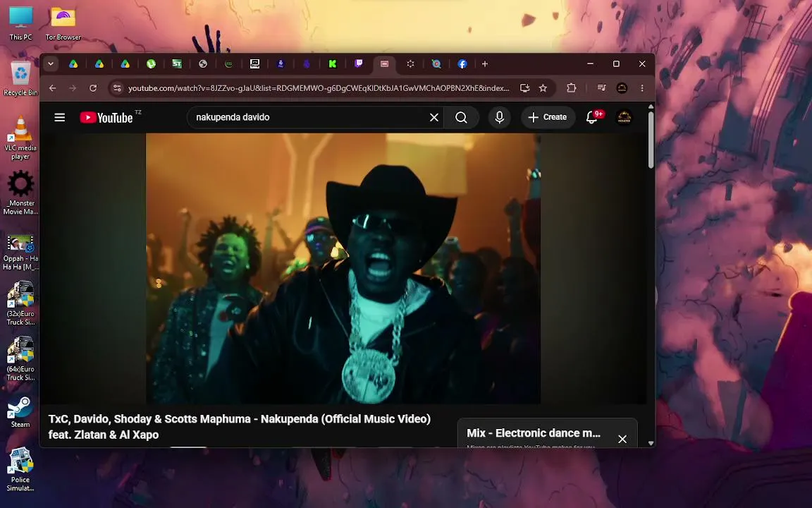This screenshot has height=508, width=812.
Task: Select the Recycle Bin desktop icon
Action: pos(20,78)
